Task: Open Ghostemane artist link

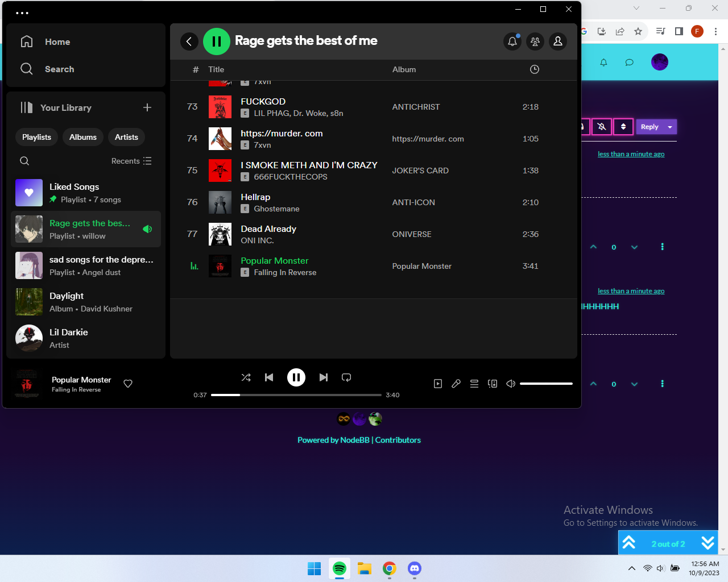Action: click(276, 209)
